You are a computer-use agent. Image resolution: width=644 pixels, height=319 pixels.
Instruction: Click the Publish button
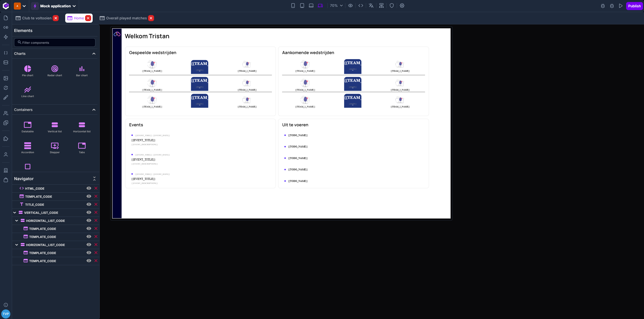(x=634, y=6)
